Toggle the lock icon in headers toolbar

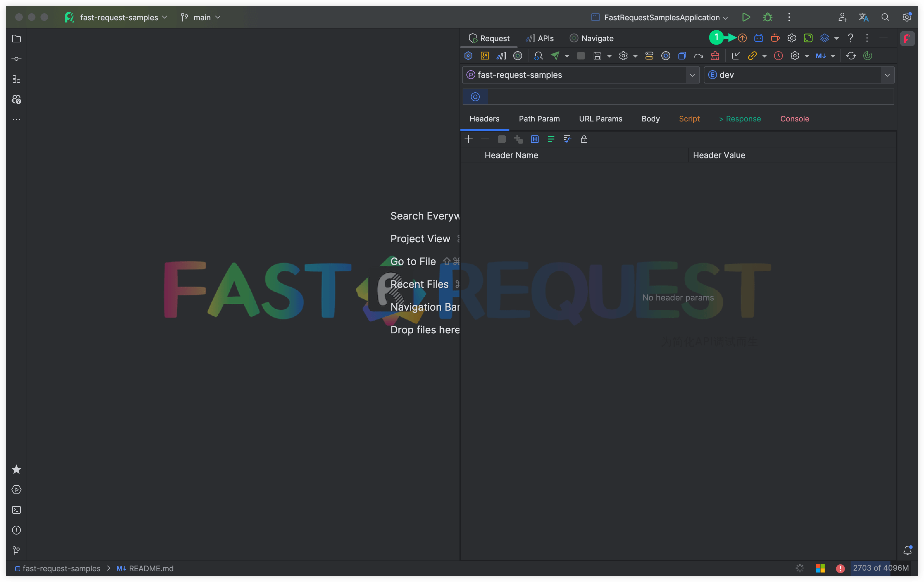584,139
